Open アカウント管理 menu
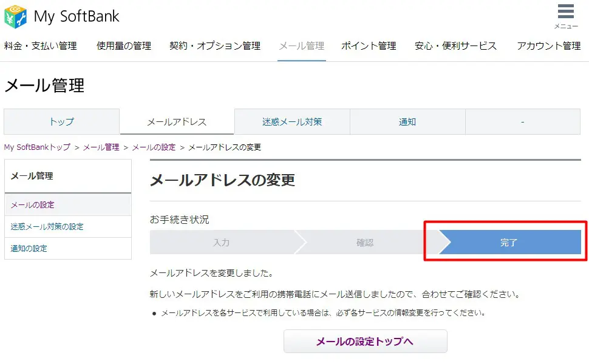The width and height of the screenshot is (589, 364). coord(549,46)
